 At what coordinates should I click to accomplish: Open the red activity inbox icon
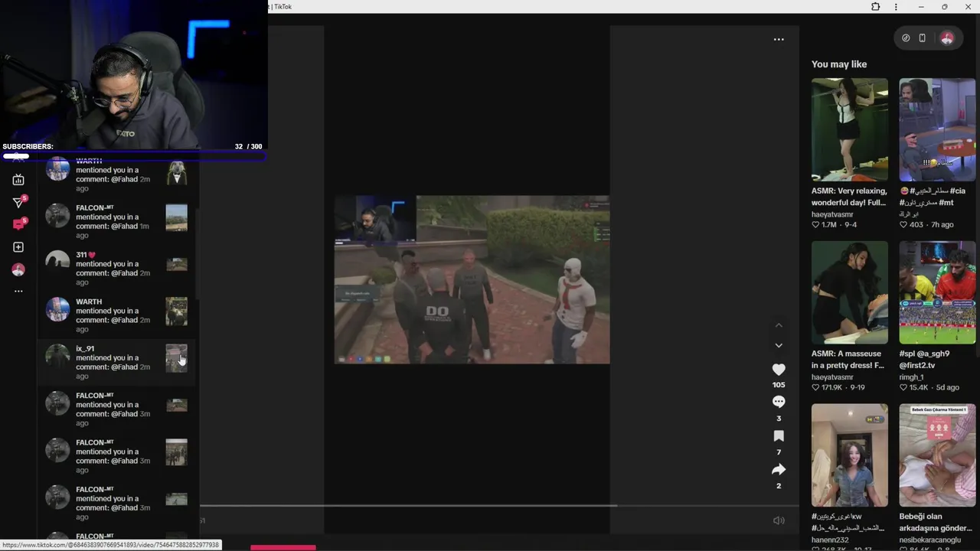[x=18, y=224]
